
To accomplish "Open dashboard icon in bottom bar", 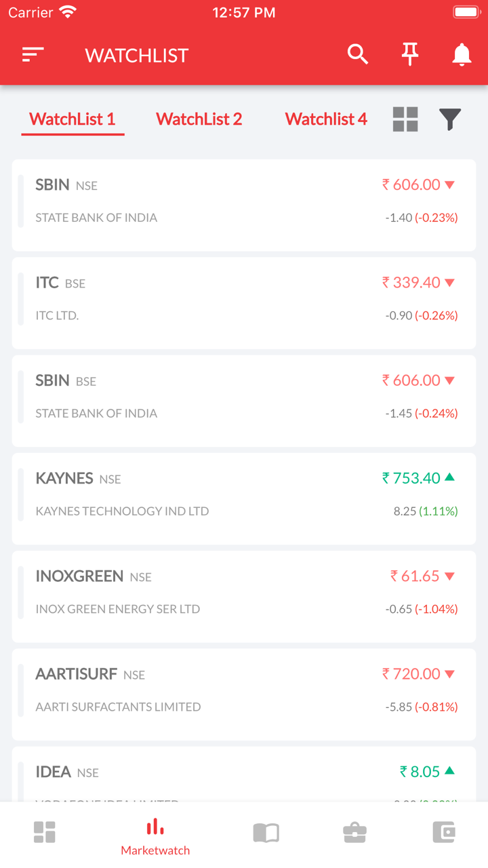I will (x=45, y=832).
